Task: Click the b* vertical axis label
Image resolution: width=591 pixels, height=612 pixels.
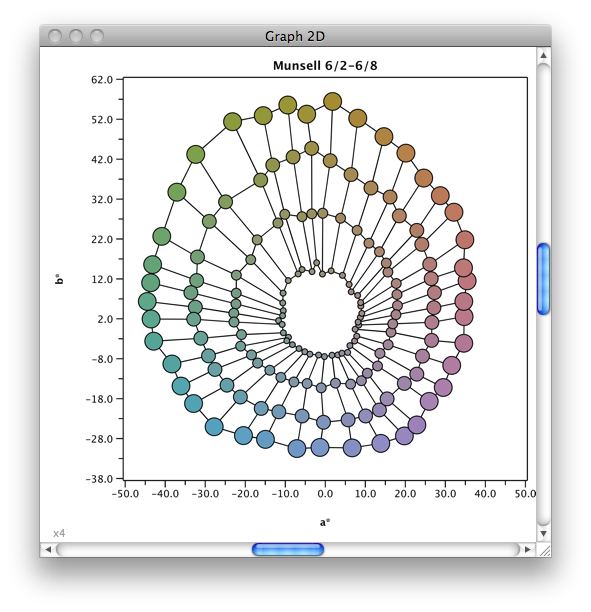Action: [59, 279]
